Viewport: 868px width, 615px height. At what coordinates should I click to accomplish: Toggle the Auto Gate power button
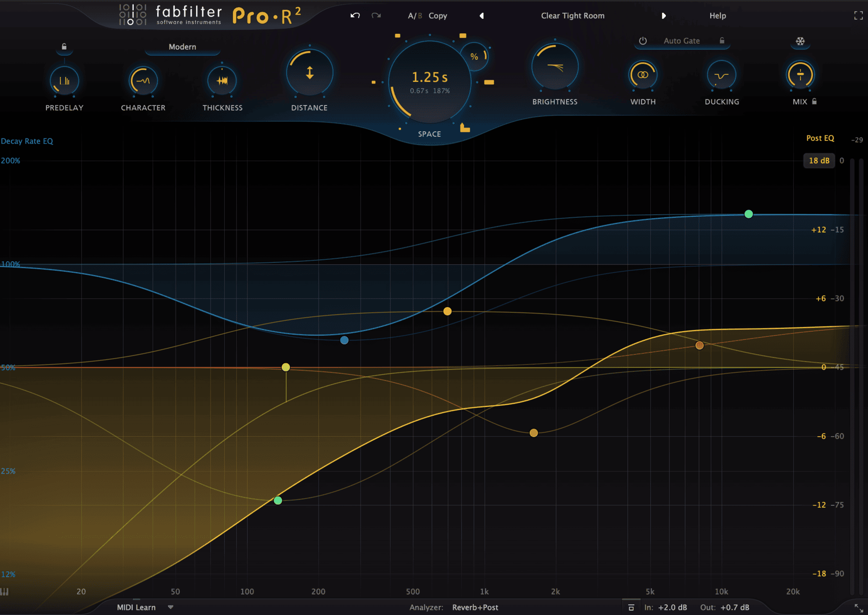(643, 40)
